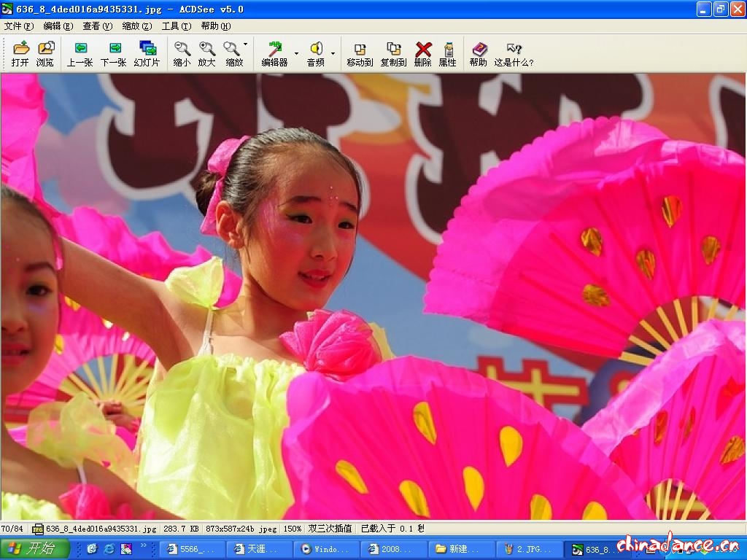Click the Windows Start (开始) button
747x560 pixels.
click(x=35, y=549)
